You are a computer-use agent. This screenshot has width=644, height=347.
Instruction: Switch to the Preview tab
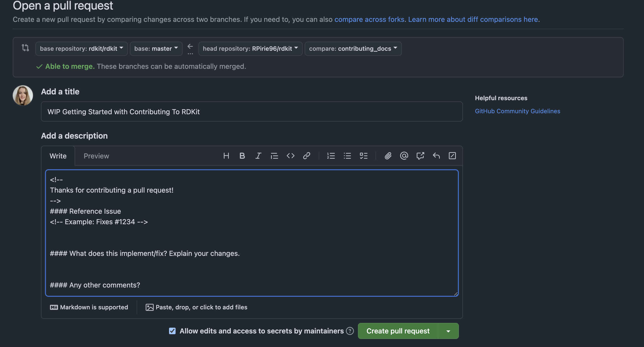coord(96,156)
